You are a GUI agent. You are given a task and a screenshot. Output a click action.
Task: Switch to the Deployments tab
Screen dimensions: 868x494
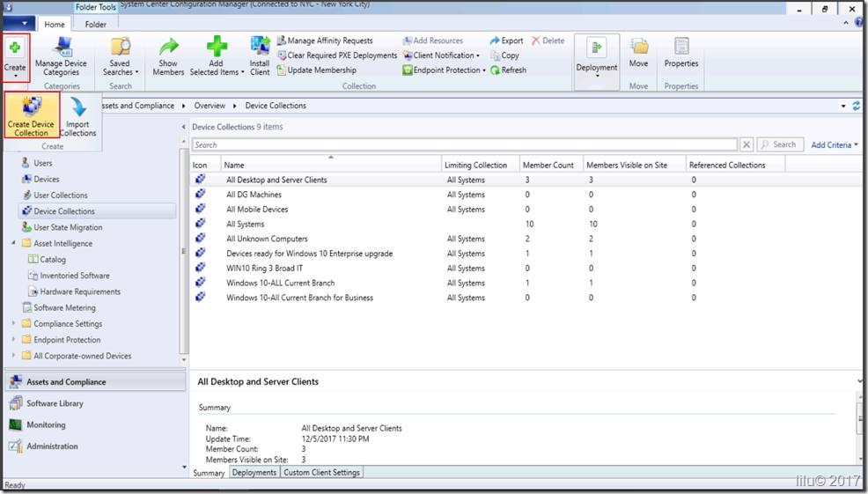[254, 472]
